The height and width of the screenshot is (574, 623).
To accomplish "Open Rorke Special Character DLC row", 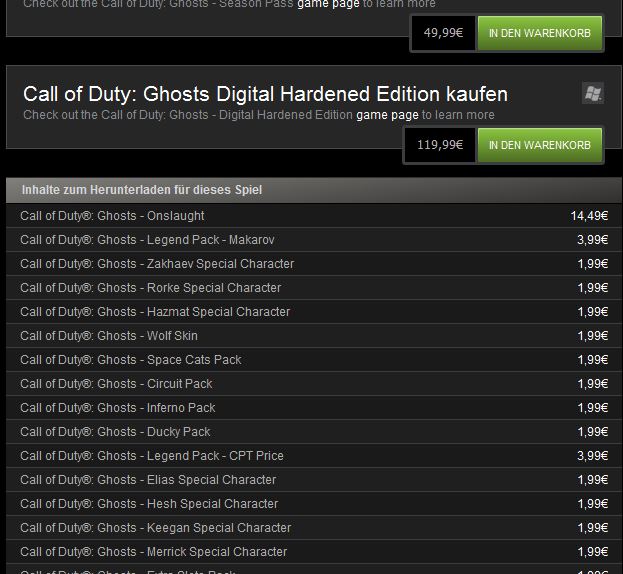I will [314, 288].
